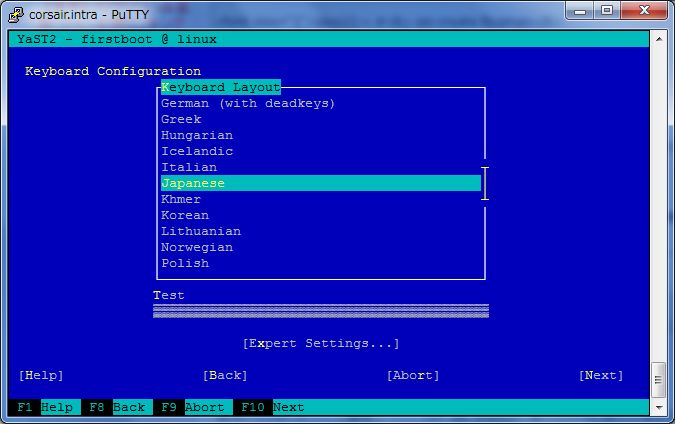Click F1 Help in function key bar
The width and height of the screenshot is (675, 424).
click(x=45, y=407)
